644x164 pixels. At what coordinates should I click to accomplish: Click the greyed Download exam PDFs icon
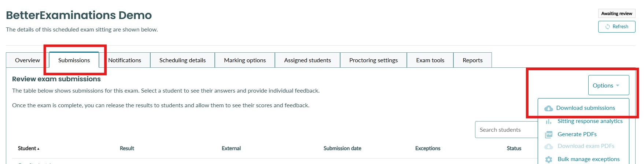click(x=548, y=146)
